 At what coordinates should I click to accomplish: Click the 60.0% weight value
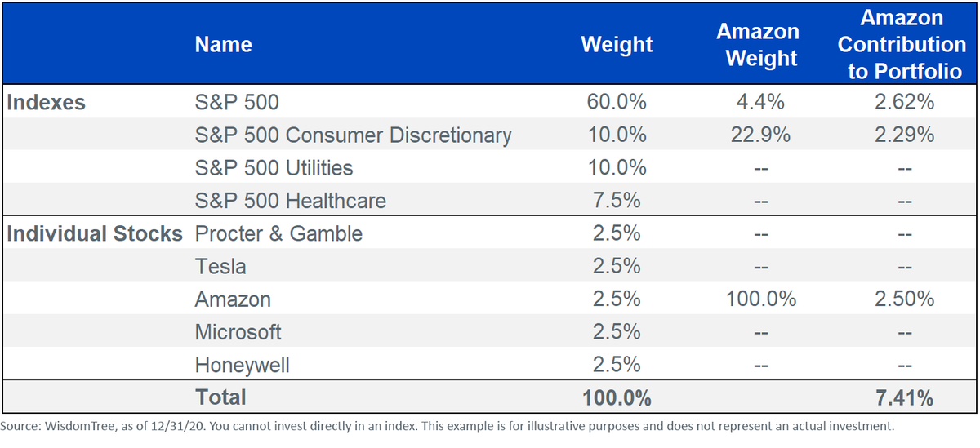617,102
